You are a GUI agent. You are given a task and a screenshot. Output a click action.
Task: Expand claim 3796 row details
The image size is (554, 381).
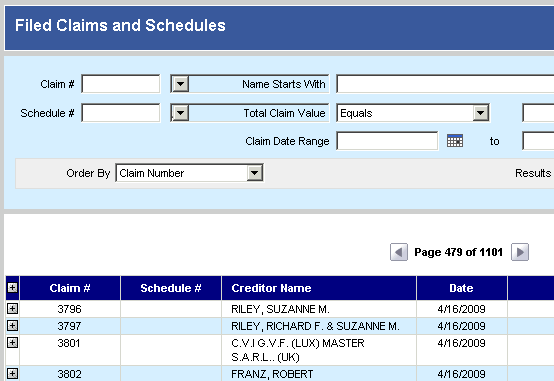[12, 309]
